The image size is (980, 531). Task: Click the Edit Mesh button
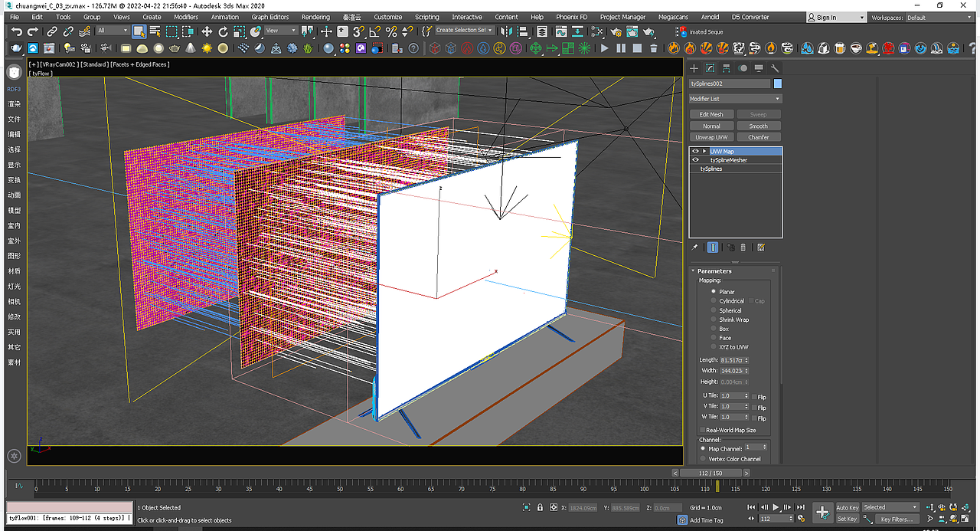[711, 114]
